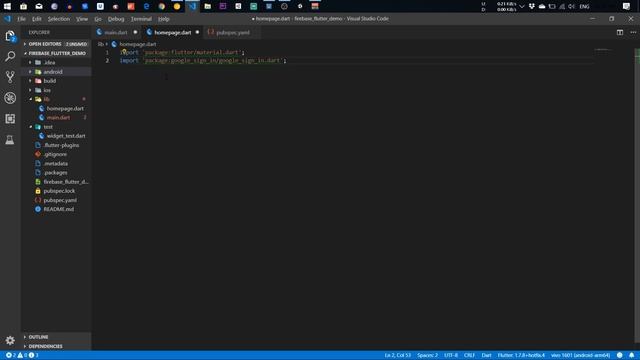Expand the ios folder
The image size is (640, 360).
pyautogui.click(x=30, y=90)
